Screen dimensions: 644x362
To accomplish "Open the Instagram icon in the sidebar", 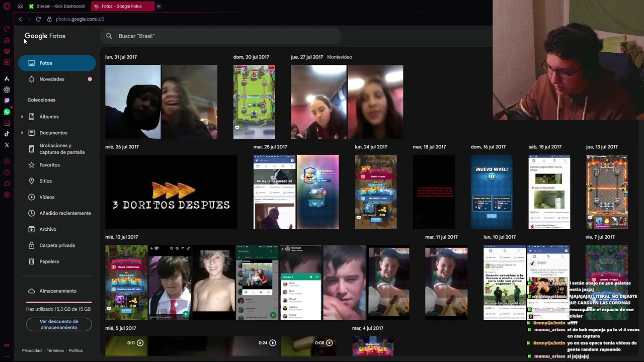I will pyautogui.click(x=7, y=123).
